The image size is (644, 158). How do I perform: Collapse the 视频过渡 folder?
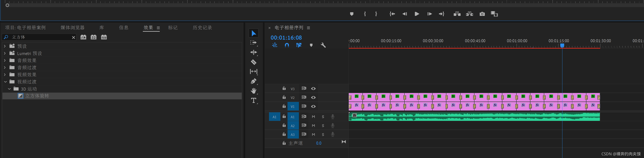coord(5,82)
